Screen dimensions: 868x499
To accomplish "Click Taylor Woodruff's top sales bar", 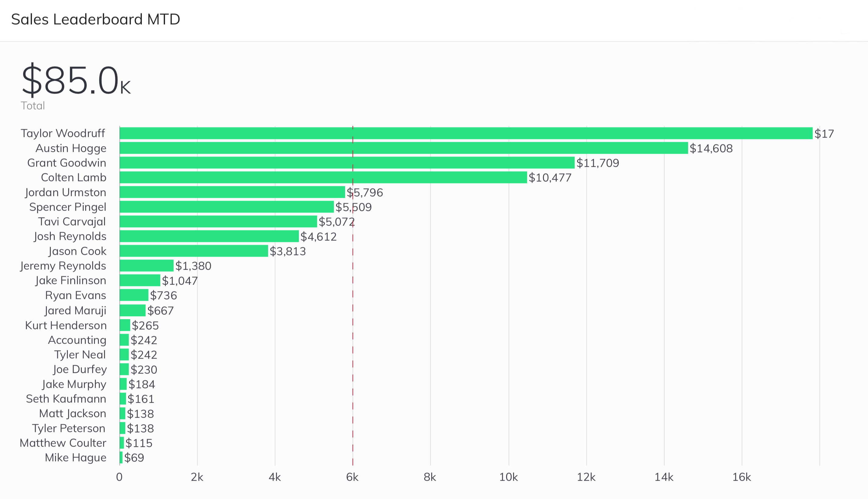I will tap(466, 133).
